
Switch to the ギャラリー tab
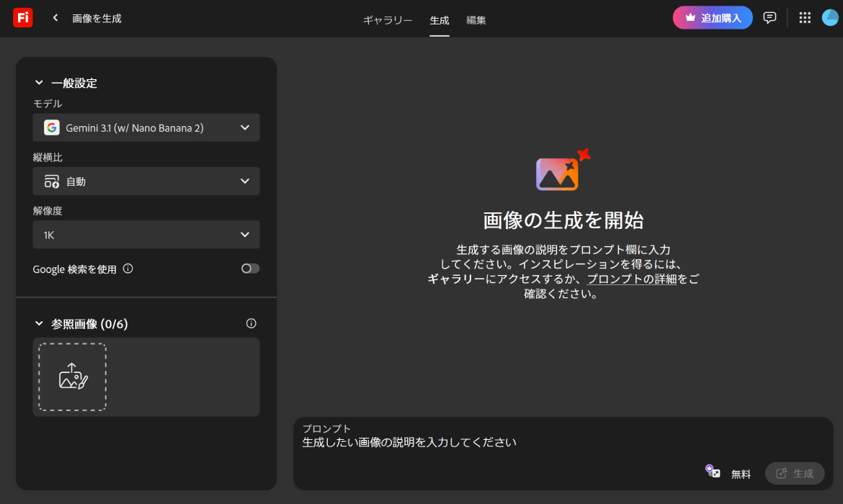pyautogui.click(x=388, y=20)
